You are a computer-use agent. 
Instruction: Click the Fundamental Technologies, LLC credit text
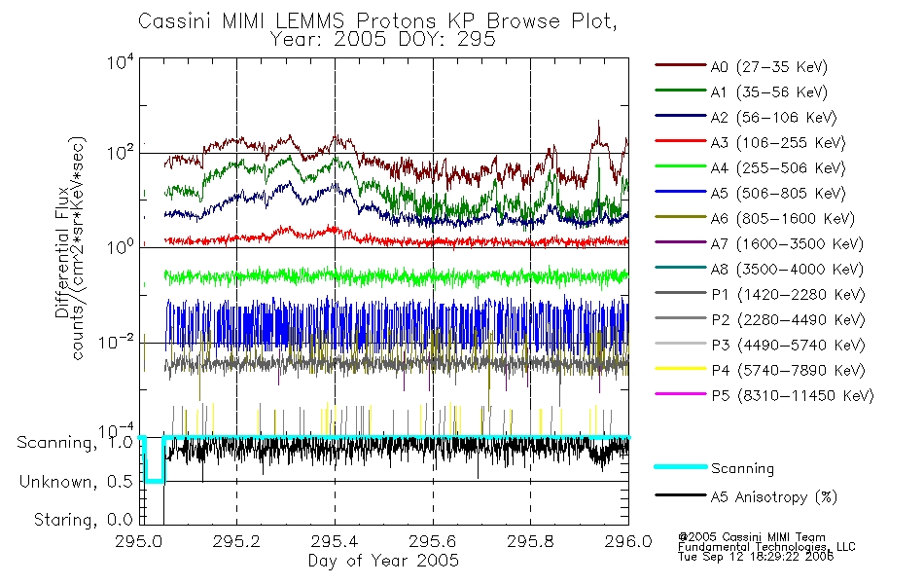(766, 547)
